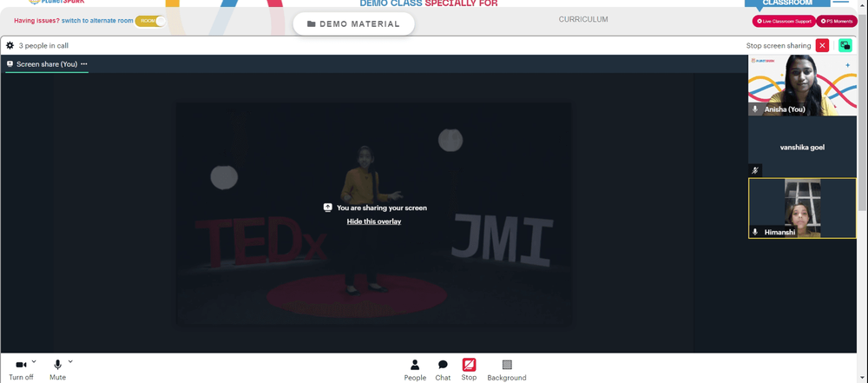Stop screen sharing with red X
This screenshot has height=383, width=868.
(822, 45)
